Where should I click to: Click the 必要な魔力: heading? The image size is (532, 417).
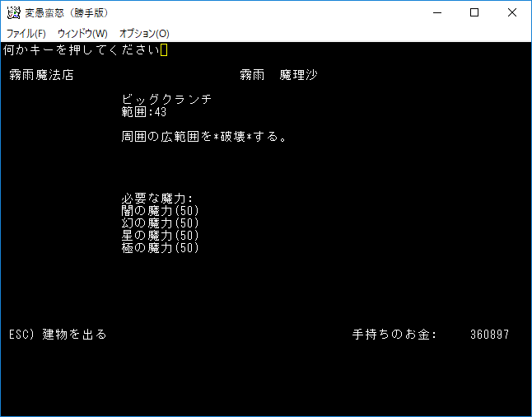pyautogui.click(x=156, y=199)
